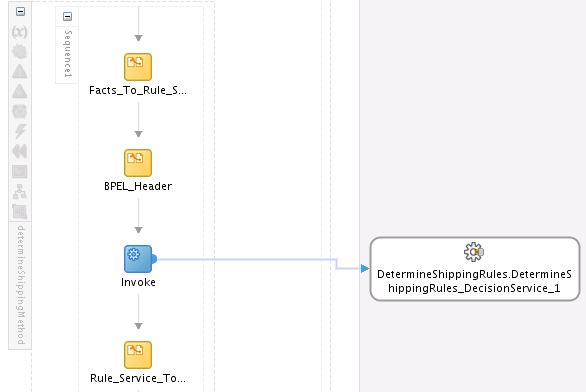The image size is (586, 392).
Task: Select the BPEL_Header assign activity icon
Action: coord(138,163)
